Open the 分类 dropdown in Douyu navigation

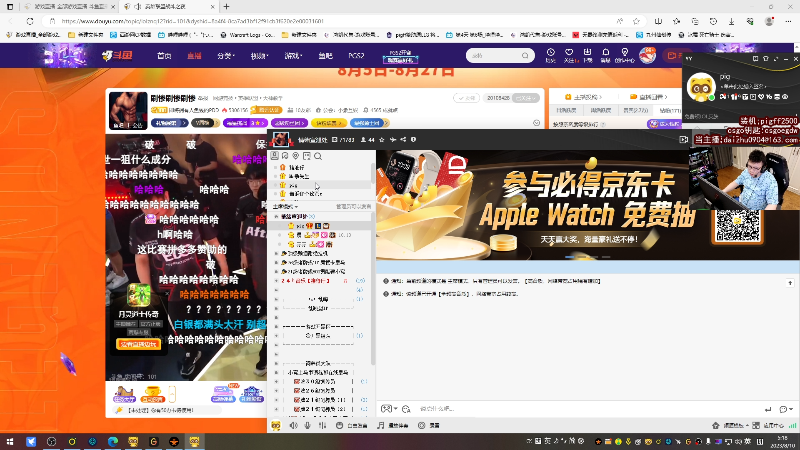226,56
